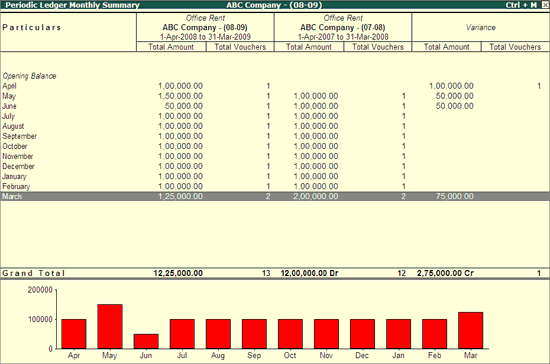This screenshot has width=550, height=364.
Task: Open the October monthly entry
Action: (x=275, y=146)
